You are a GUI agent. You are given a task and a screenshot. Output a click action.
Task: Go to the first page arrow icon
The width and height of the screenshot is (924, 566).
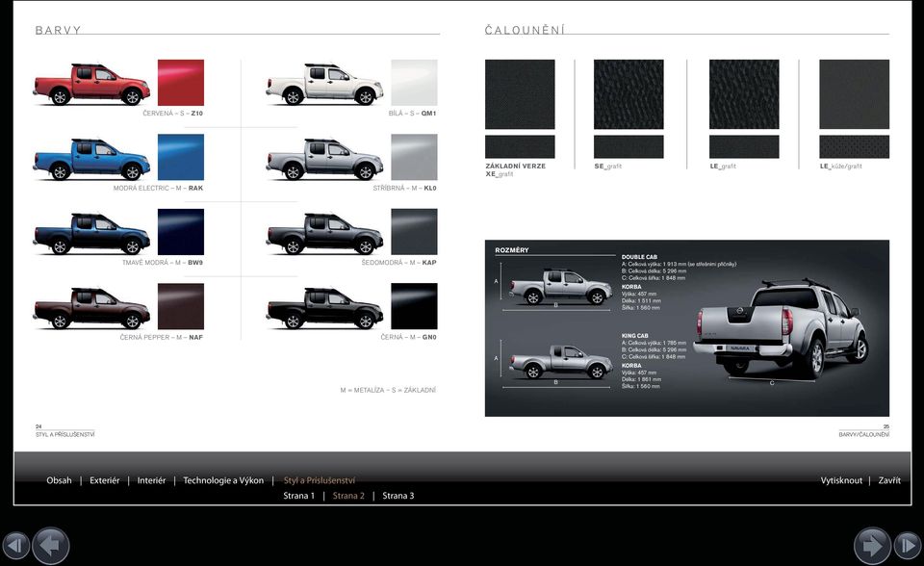pyautogui.click(x=16, y=546)
